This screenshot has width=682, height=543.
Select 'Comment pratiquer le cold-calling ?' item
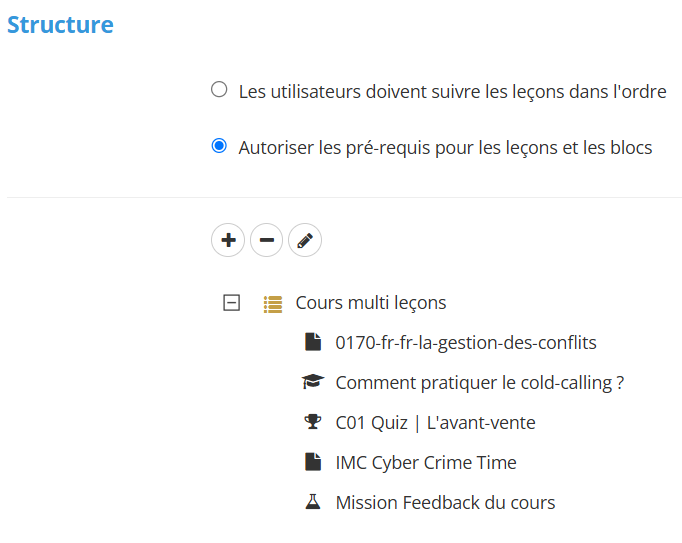coord(480,383)
